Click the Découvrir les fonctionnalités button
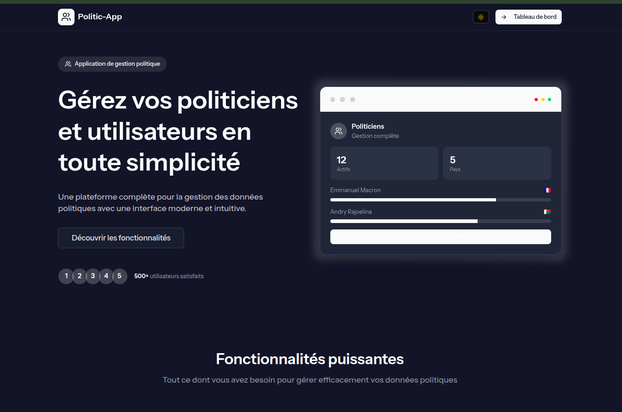 [x=121, y=238]
